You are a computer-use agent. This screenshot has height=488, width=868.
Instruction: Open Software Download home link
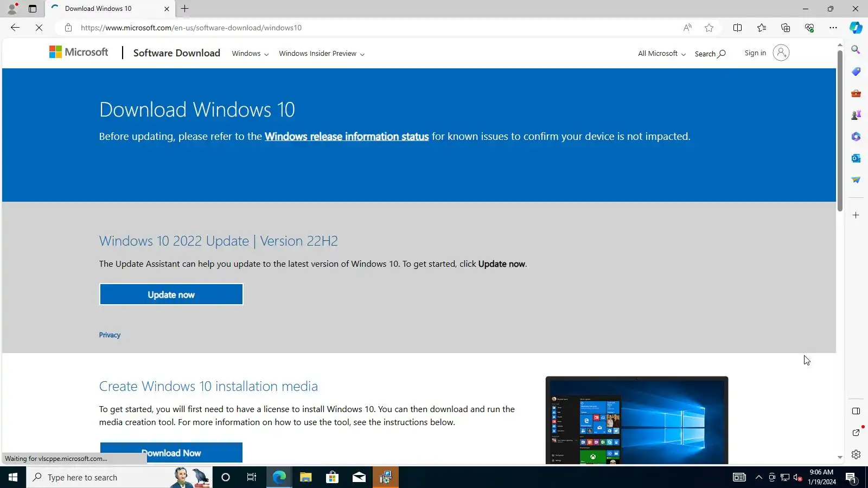(177, 53)
